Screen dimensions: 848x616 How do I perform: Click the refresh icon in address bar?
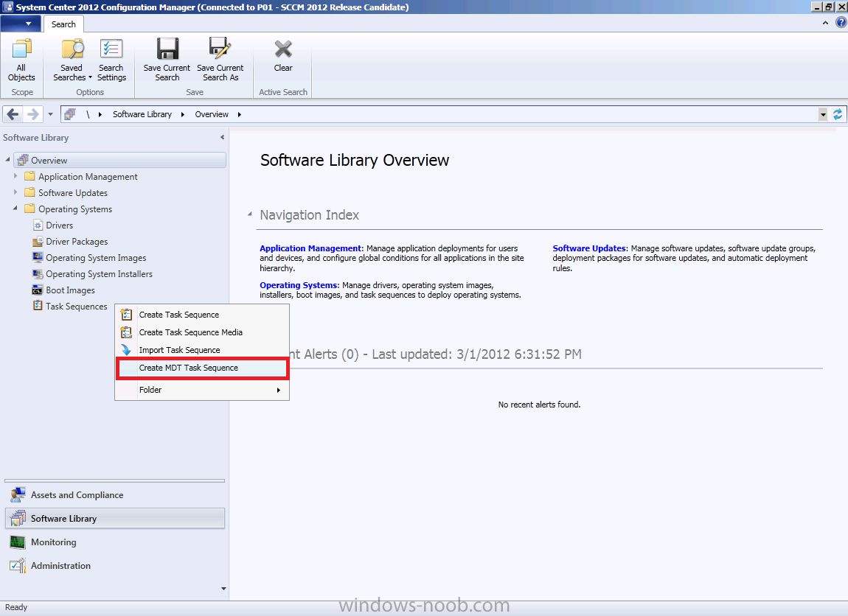(x=837, y=114)
